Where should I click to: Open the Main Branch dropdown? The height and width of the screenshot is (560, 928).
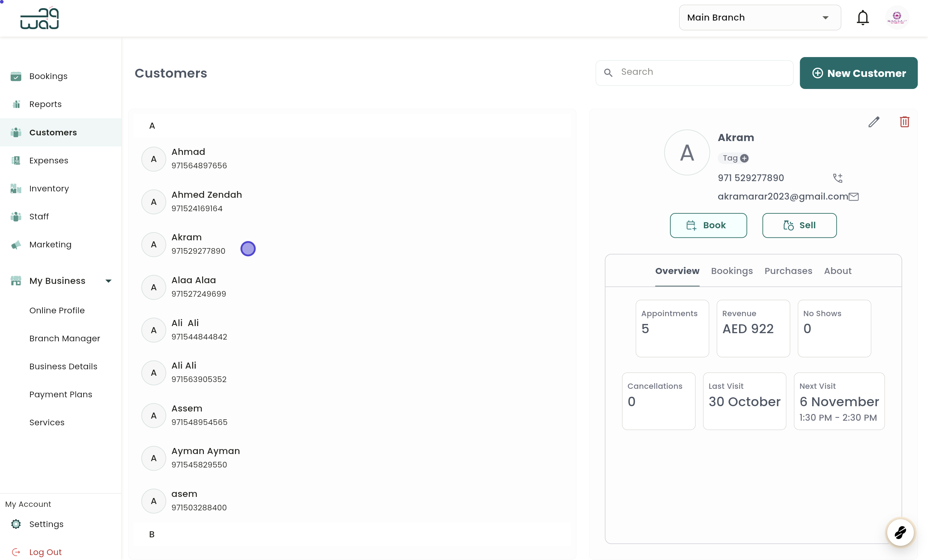click(x=759, y=18)
